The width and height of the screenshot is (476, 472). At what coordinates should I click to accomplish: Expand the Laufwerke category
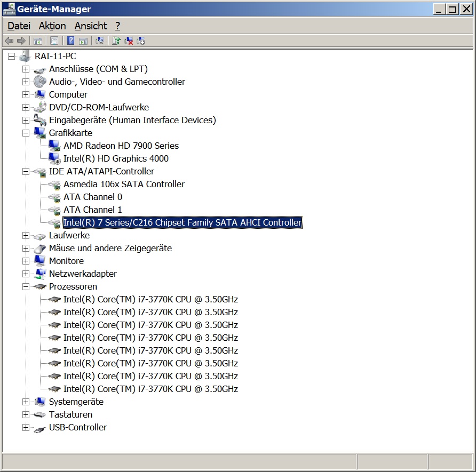point(26,236)
